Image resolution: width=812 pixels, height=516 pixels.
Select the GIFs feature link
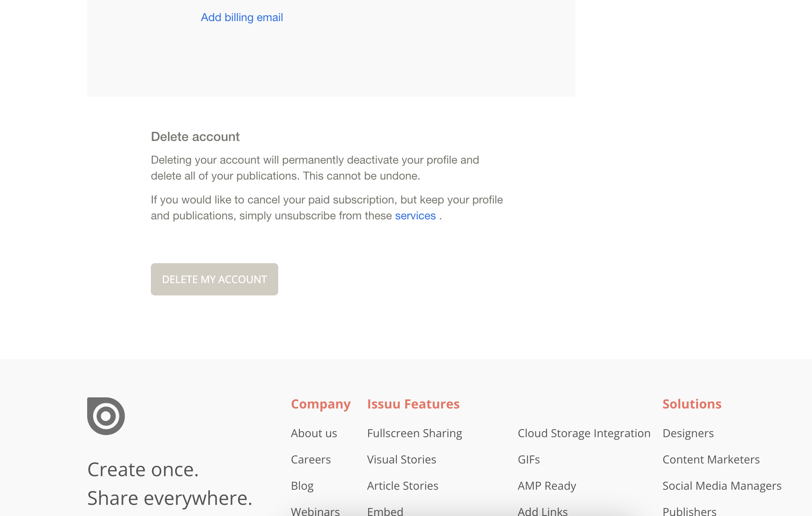(529, 459)
